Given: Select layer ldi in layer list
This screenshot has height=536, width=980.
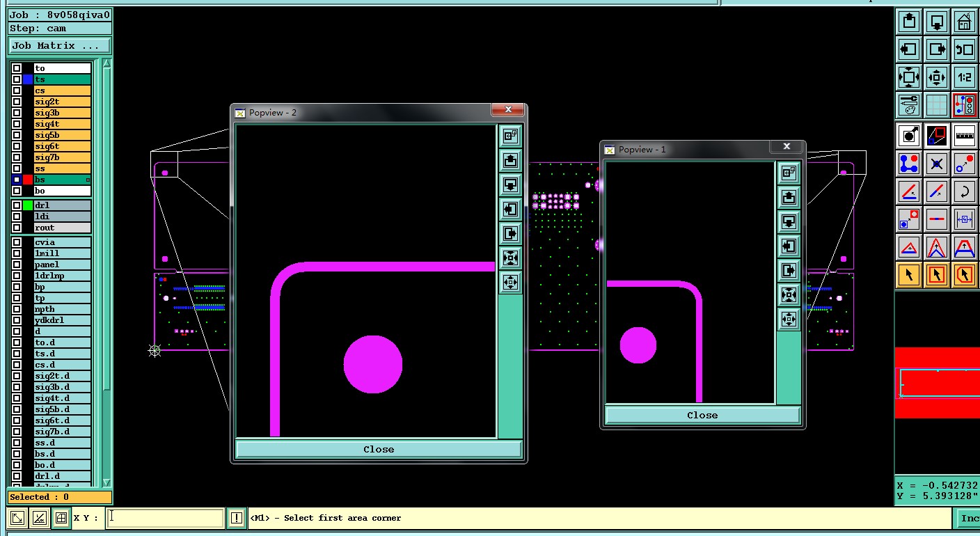Looking at the screenshot, I should click(63, 216).
